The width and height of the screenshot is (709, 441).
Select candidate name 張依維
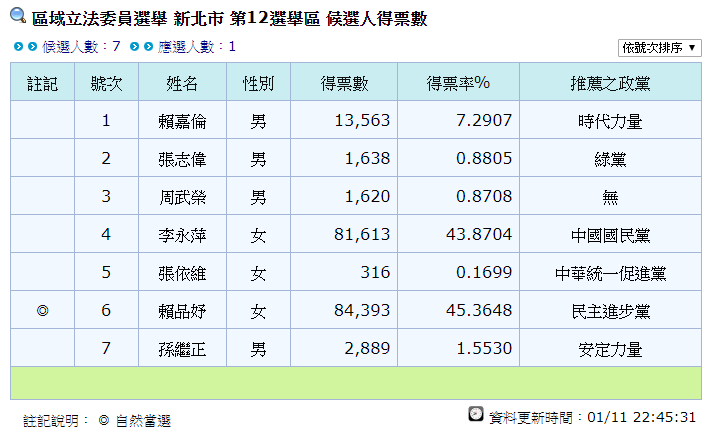click(x=182, y=273)
